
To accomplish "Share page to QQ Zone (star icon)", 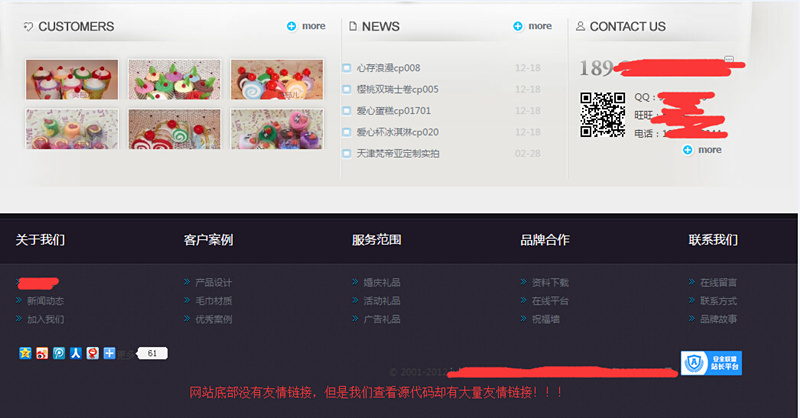I will (25, 353).
